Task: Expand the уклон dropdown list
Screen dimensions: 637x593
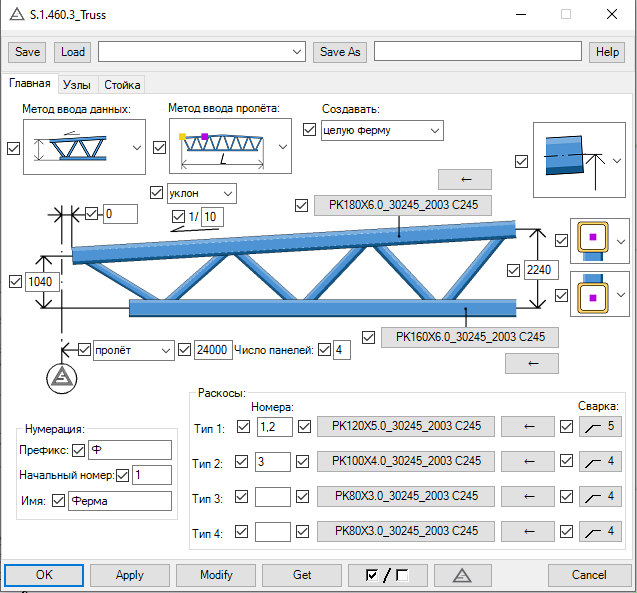Action: point(201,192)
